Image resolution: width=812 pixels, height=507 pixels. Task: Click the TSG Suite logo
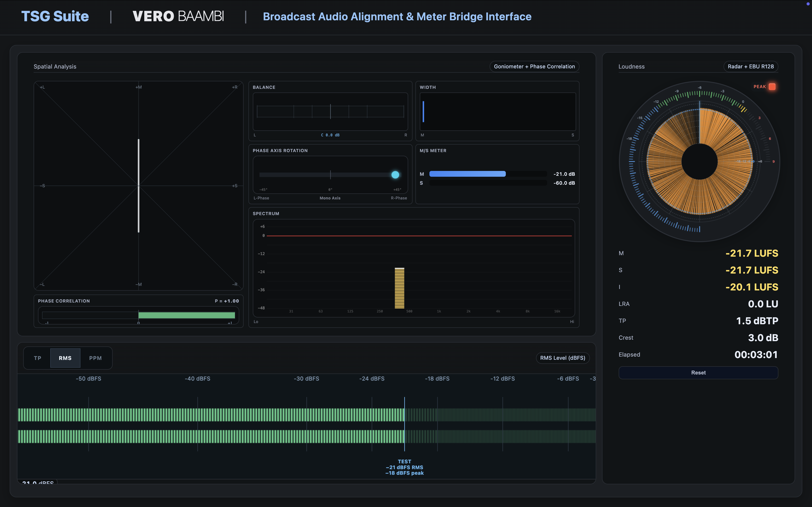(x=55, y=16)
